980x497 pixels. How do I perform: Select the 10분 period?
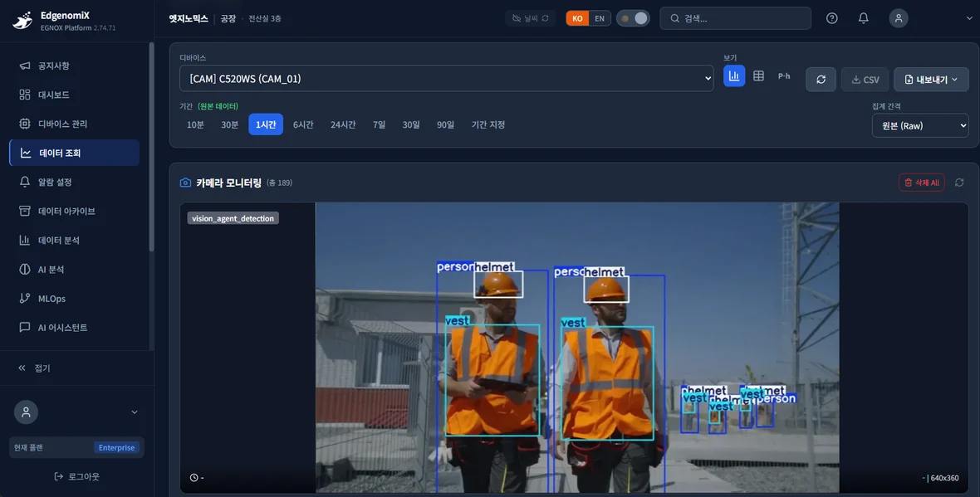coord(196,125)
